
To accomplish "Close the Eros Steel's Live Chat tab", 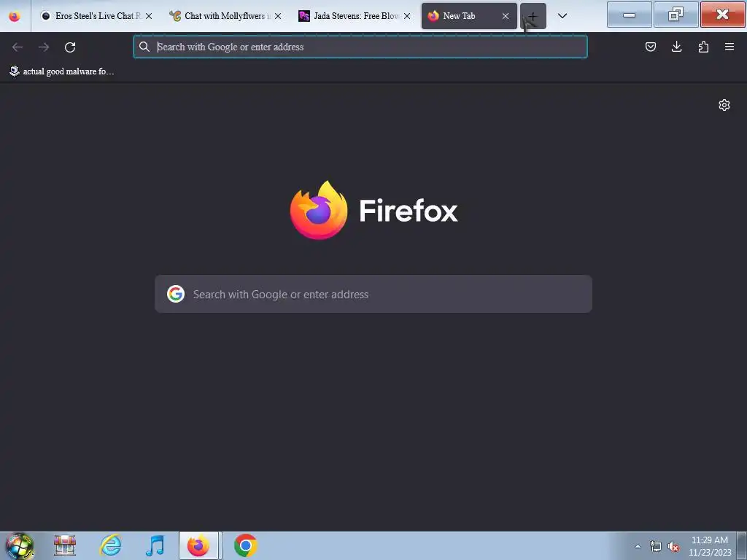I will coord(149,16).
